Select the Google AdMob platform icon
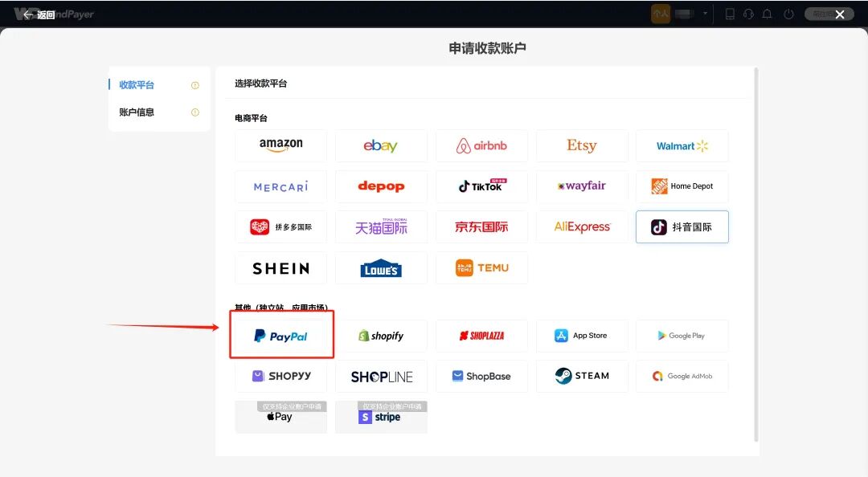The width and height of the screenshot is (868, 477). pos(682,376)
